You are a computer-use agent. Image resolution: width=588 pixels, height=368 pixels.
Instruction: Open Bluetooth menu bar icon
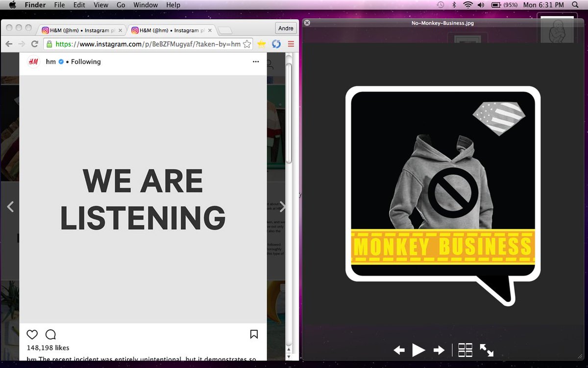tap(454, 5)
